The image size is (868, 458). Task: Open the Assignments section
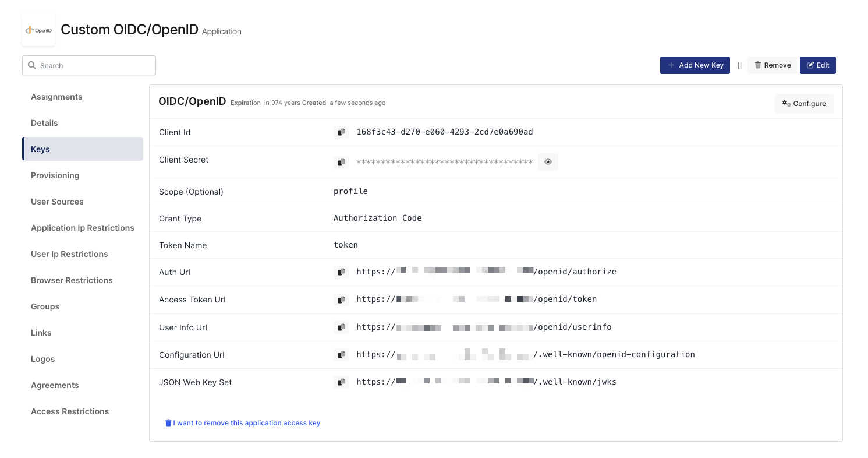click(56, 97)
